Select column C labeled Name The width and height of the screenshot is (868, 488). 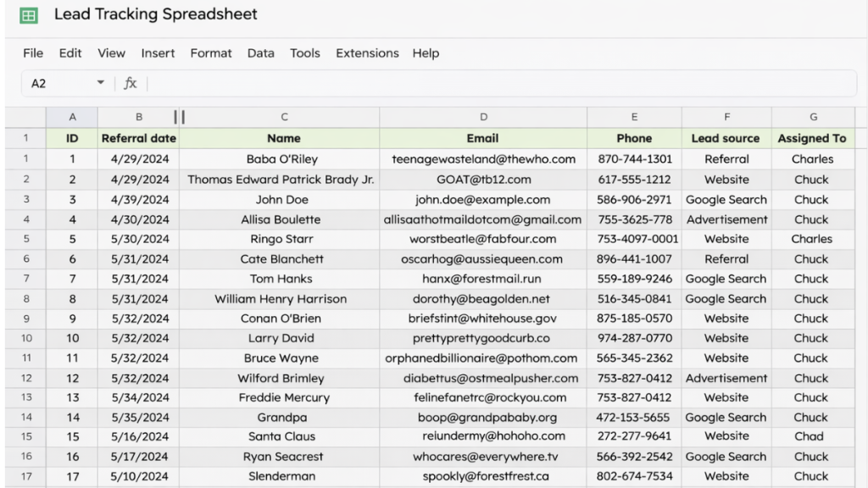pyautogui.click(x=284, y=117)
